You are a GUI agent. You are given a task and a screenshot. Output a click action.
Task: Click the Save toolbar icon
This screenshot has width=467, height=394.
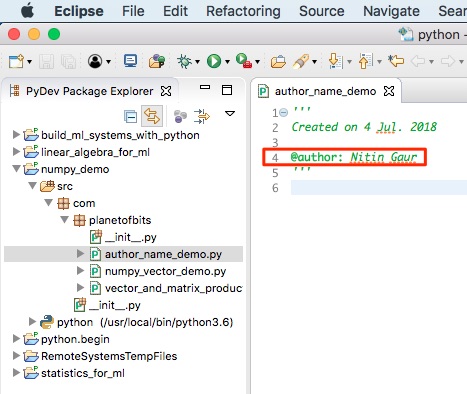point(47,62)
